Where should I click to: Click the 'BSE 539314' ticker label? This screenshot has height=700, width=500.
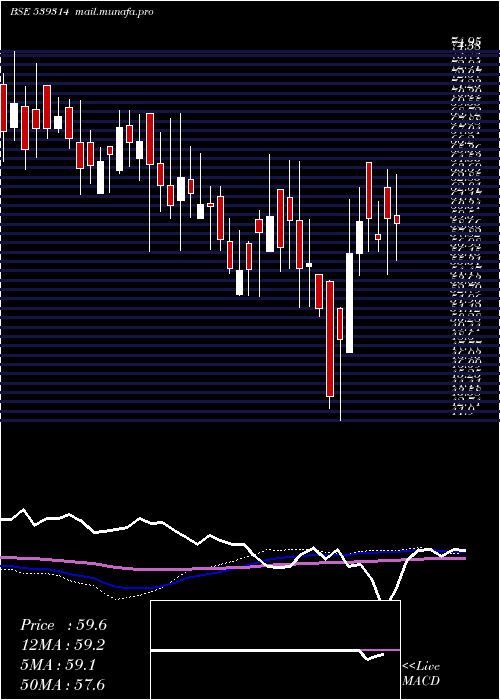coord(39,12)
